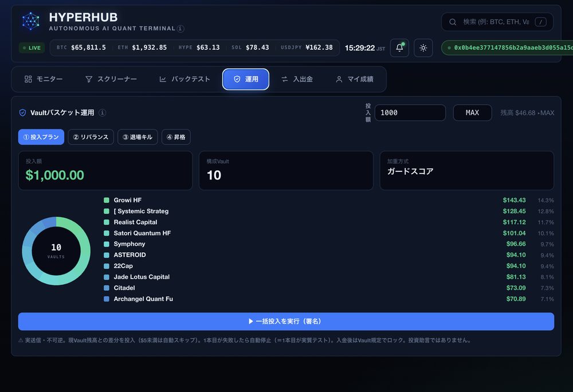Select the Citadel vault row
This screenshot has width=573, height=392.
click(x=329, y=288)
